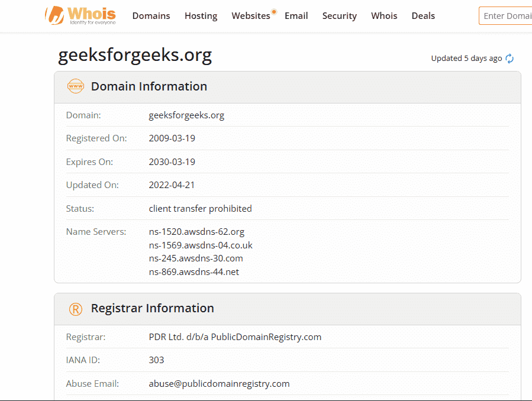
Task: Select the registered date 2009-03-19
Action: pyautogui.click(x=172, y=138)
